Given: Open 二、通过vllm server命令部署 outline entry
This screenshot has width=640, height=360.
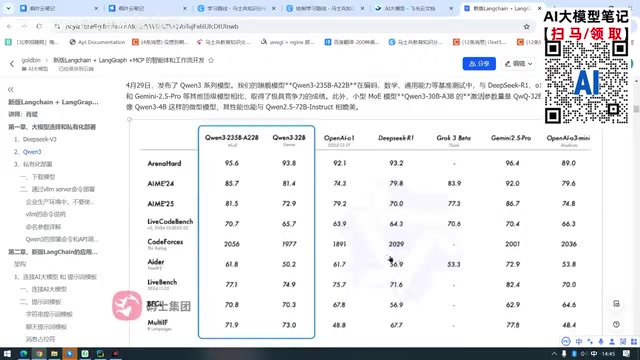Looking at the screenshot, I should (57, 189).
